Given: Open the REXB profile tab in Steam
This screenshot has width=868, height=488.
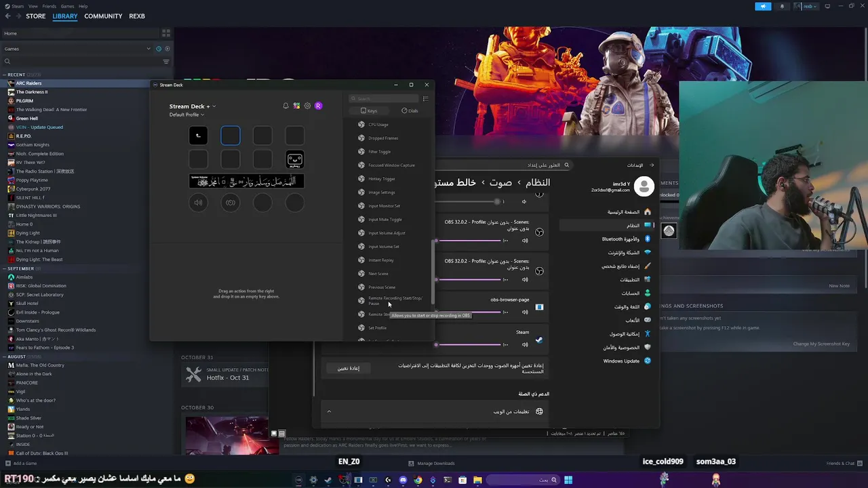Looking at the screenshot, I should click(x=137, y=16).
